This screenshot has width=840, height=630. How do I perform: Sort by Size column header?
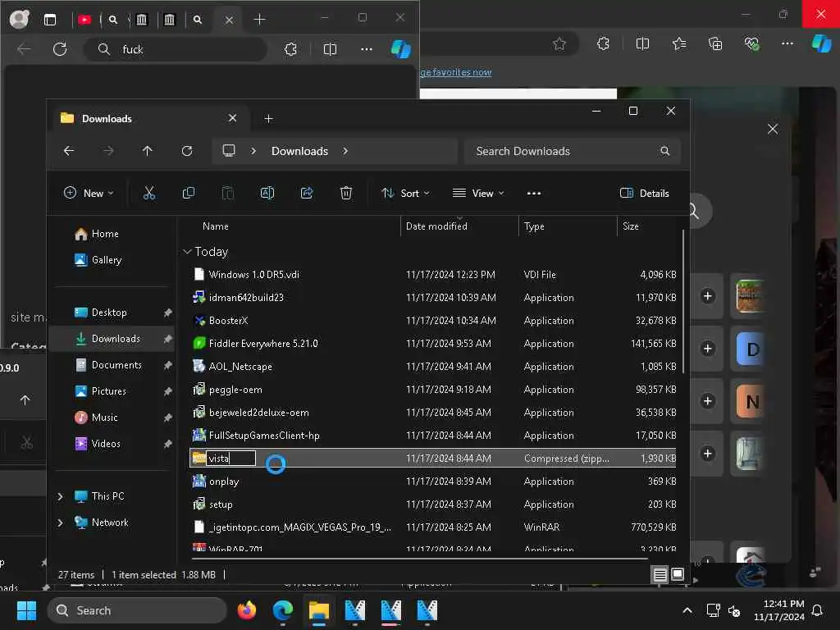point(631,226)
